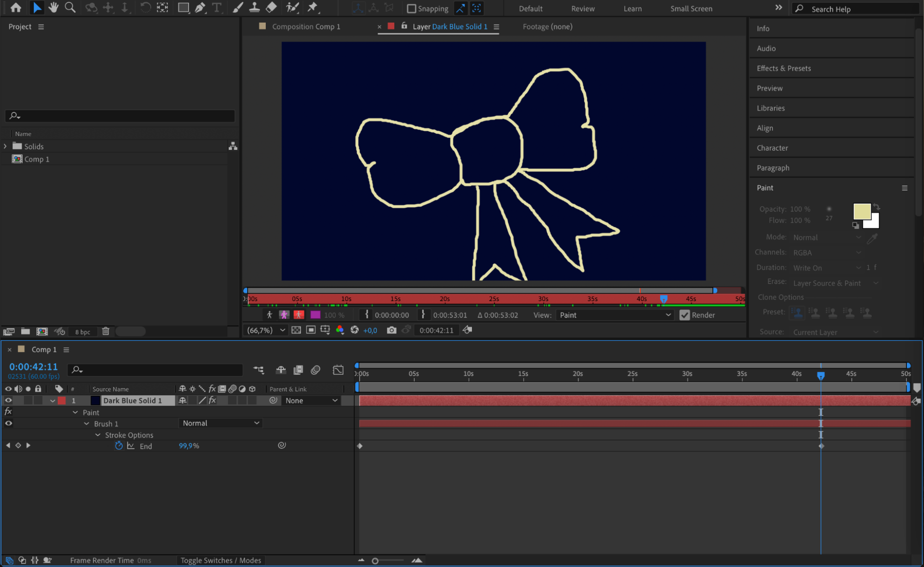This screenshot has width=924, height=567.
Task: Click the Zoom tool magnifier
Action: click(x=70, y=7)
